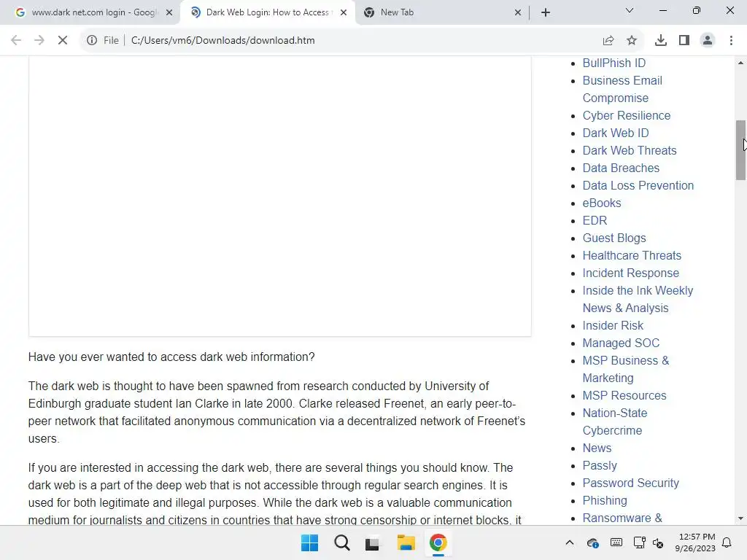Open Guest Blogs link

[x=614, y=238]
